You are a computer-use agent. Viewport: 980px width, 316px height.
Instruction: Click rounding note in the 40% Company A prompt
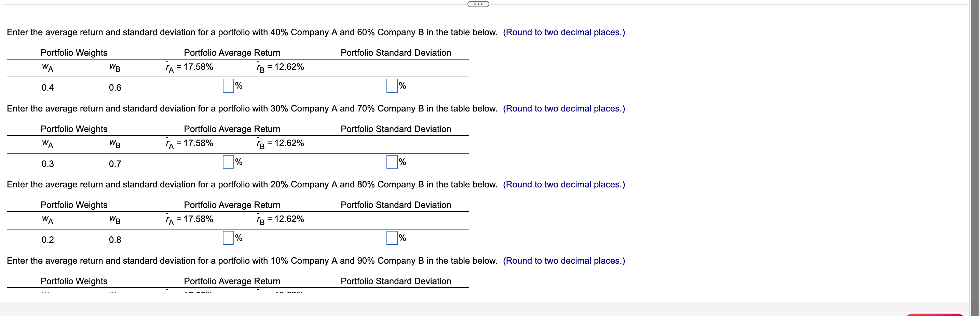pos(564,32)
